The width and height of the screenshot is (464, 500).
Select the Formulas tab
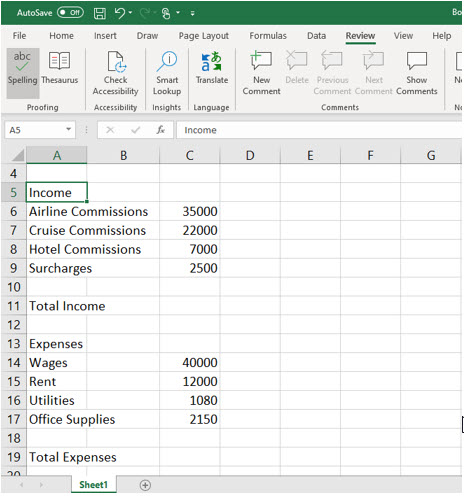268,36
